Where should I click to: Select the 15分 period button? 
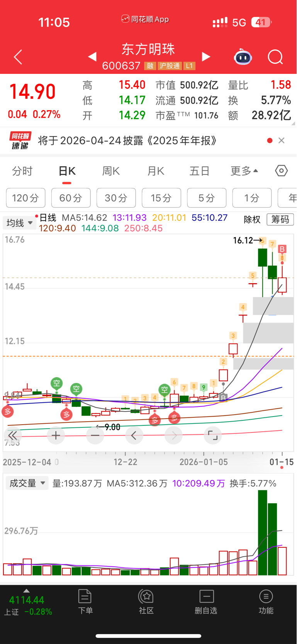click(161, 198)
